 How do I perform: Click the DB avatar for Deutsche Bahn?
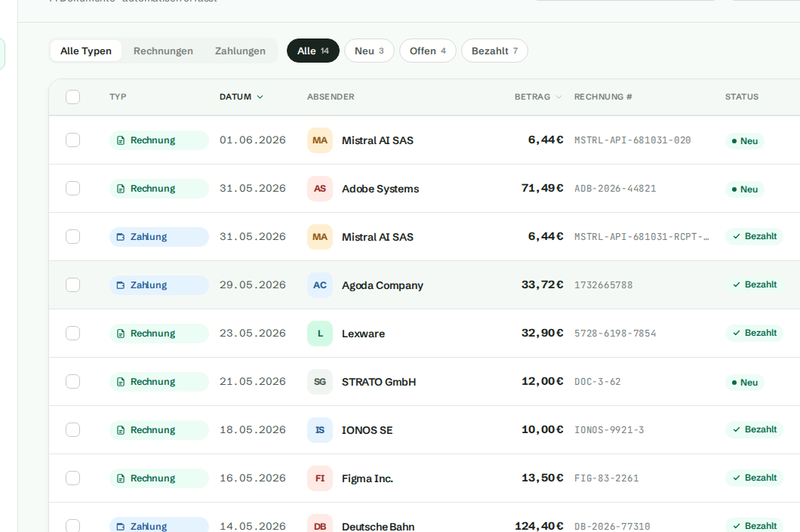coord(320,524)
